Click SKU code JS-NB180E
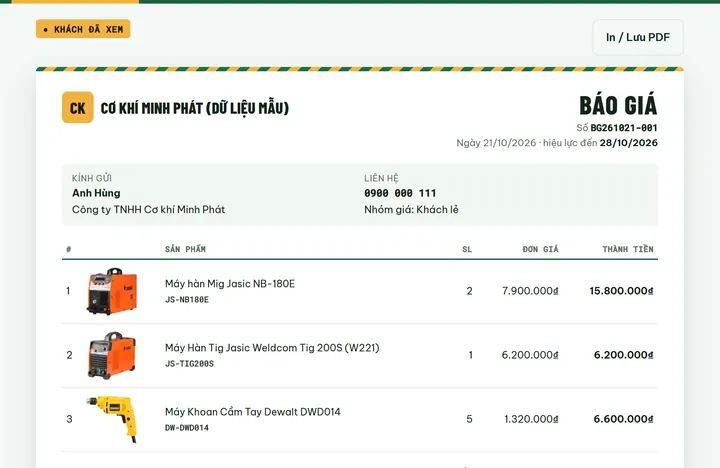The height and width of the screenshot is (468, 720). tap(187, 299)
